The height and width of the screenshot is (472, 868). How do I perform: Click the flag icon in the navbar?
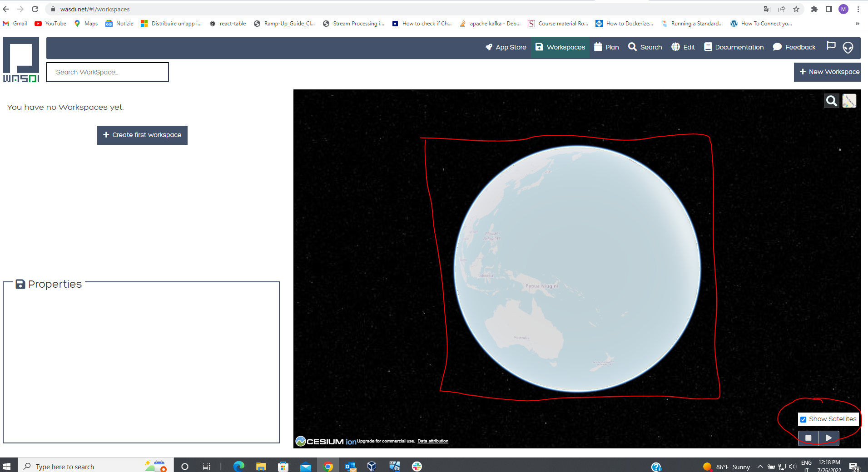tap(830, 45)
